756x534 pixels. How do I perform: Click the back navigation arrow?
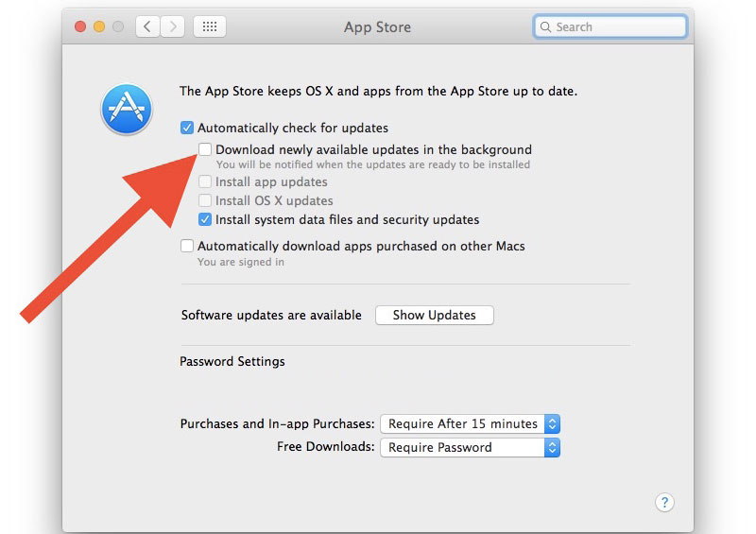(x=148, y=26)
